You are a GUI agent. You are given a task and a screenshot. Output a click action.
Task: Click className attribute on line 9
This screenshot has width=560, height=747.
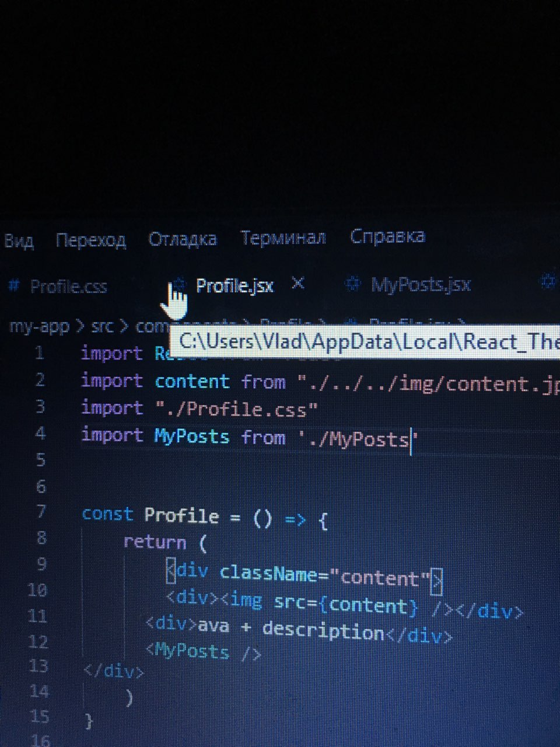click(x=269, y=574)
